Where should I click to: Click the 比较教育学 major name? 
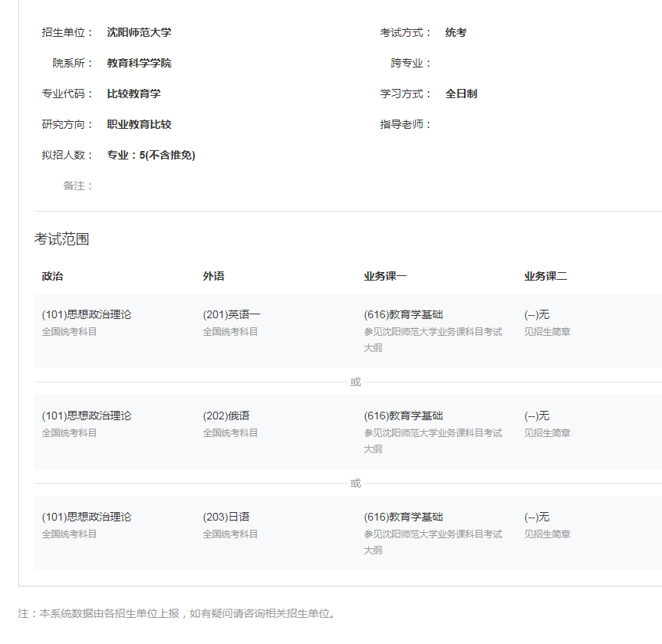[x=133, y=94]
